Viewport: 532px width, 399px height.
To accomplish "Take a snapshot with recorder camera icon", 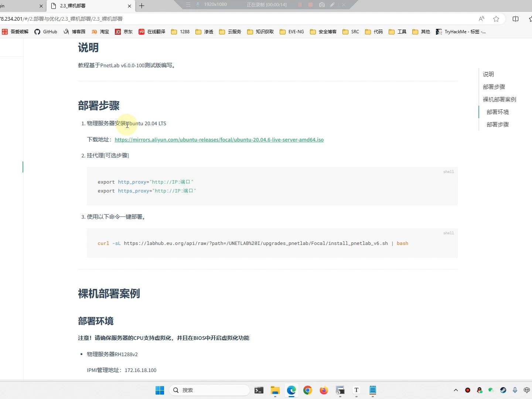I will 322,5.
